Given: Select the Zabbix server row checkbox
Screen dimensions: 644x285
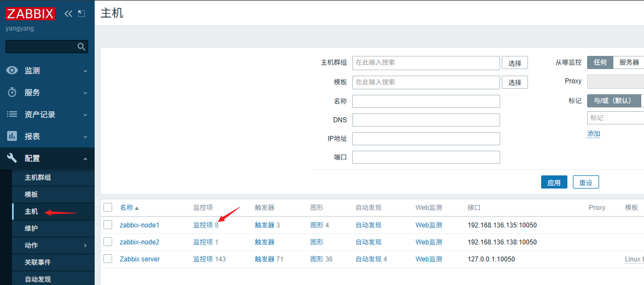Looking at the screenshot, I should click(x=108, y=259).
